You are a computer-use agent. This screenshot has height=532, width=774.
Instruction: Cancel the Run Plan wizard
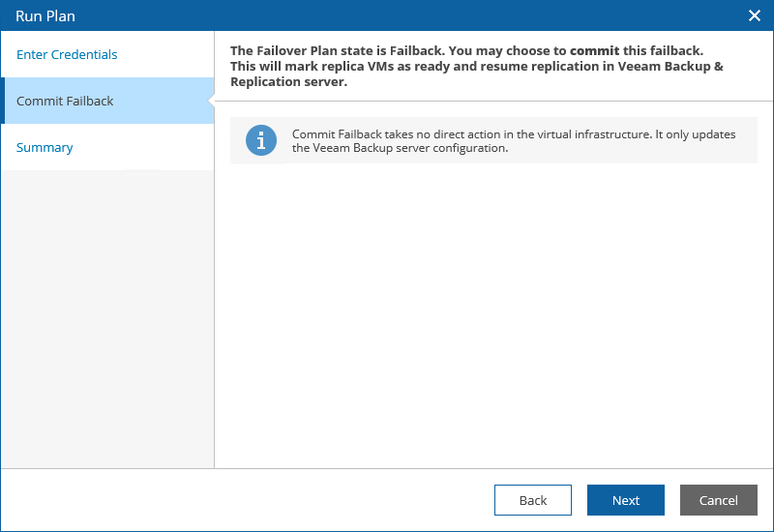tap(719, 500)
